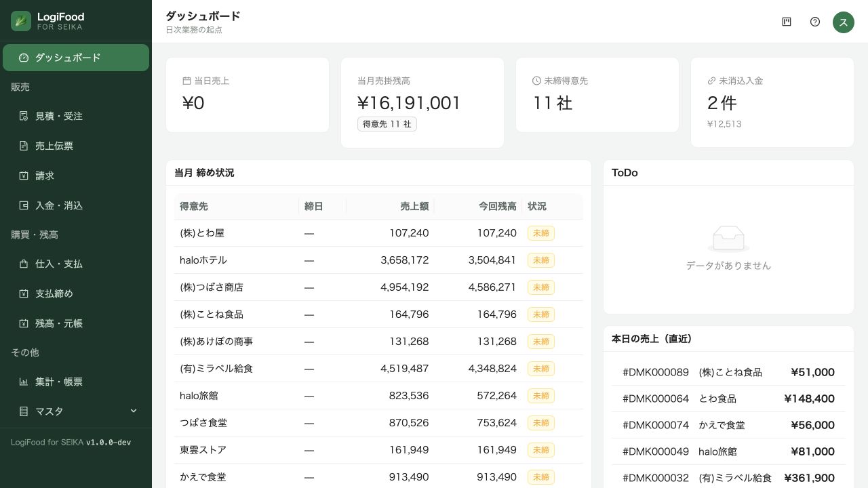The height and width of the screenshot is (488, 868).
Task: Click the ダッシュボード gauge icon
Action: tap(24, 58)
